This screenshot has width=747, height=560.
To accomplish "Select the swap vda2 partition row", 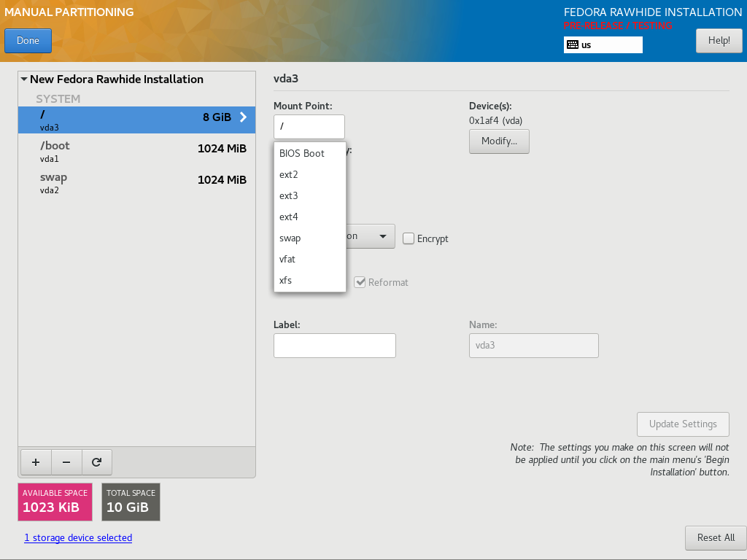I will (x=136, y=182).
